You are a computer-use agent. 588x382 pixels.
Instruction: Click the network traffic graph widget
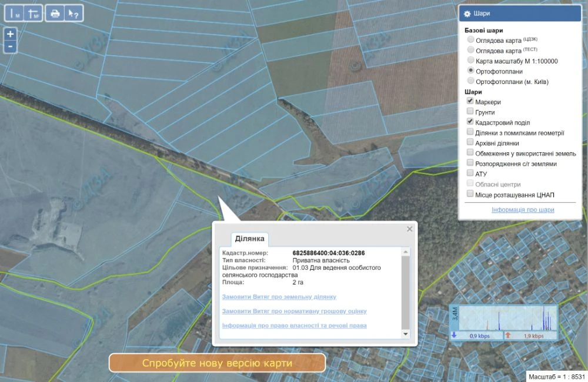point(504,322)
